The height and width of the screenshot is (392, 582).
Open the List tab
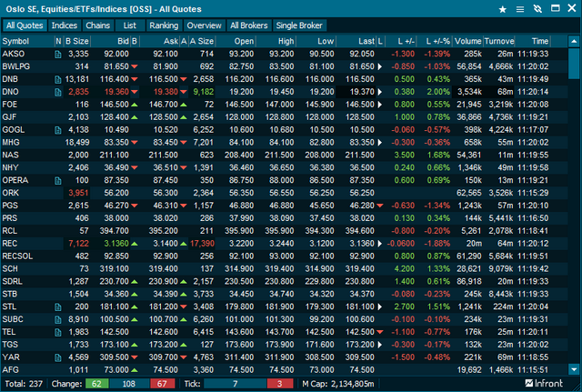pos(129,25)
